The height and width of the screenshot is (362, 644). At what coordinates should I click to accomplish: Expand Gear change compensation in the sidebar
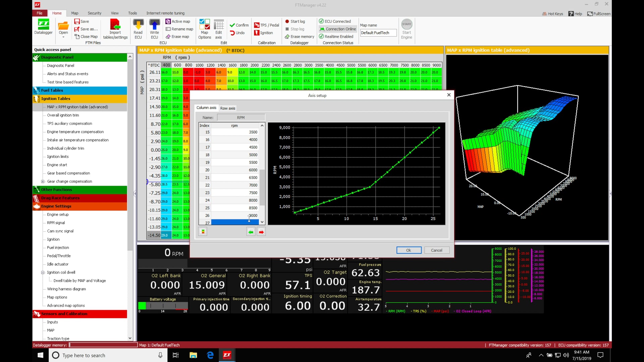tap(43, 181)
